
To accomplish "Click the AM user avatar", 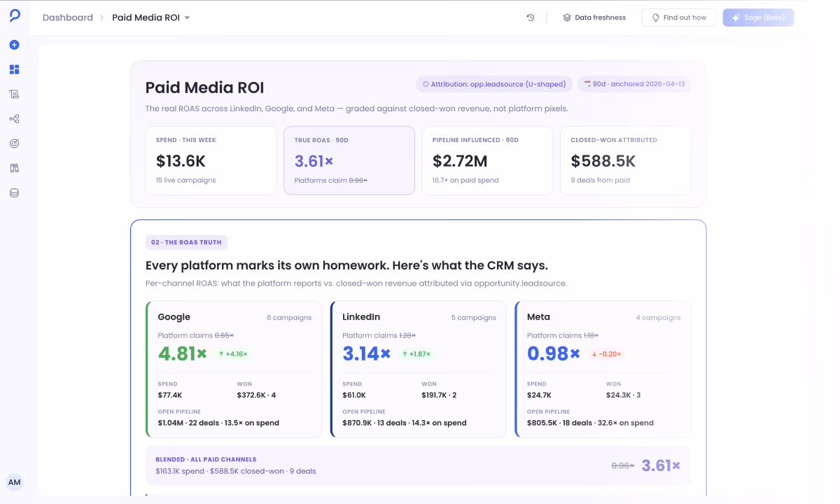I will pos(14,482).
